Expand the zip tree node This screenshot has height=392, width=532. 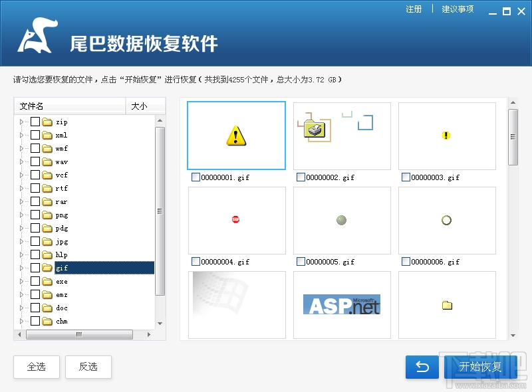[21, 122]
